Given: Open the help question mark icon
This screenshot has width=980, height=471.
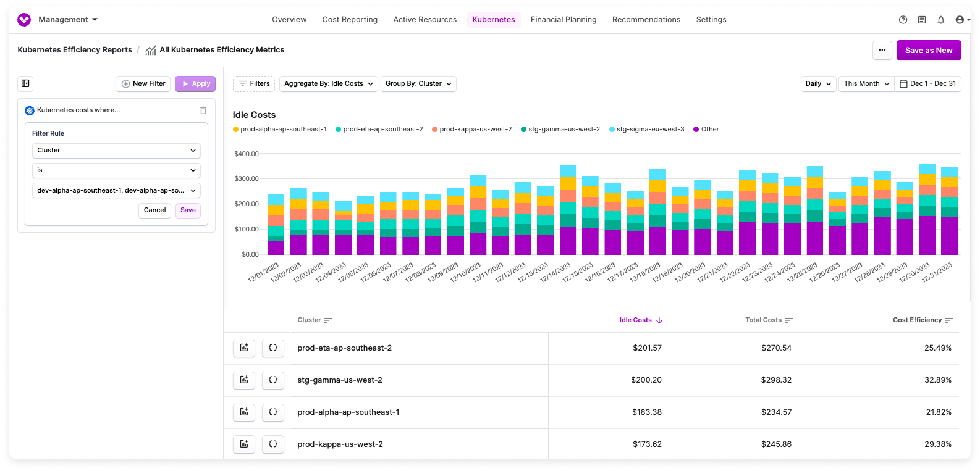Looking at the screenshot, I should [x=903, y=19].
